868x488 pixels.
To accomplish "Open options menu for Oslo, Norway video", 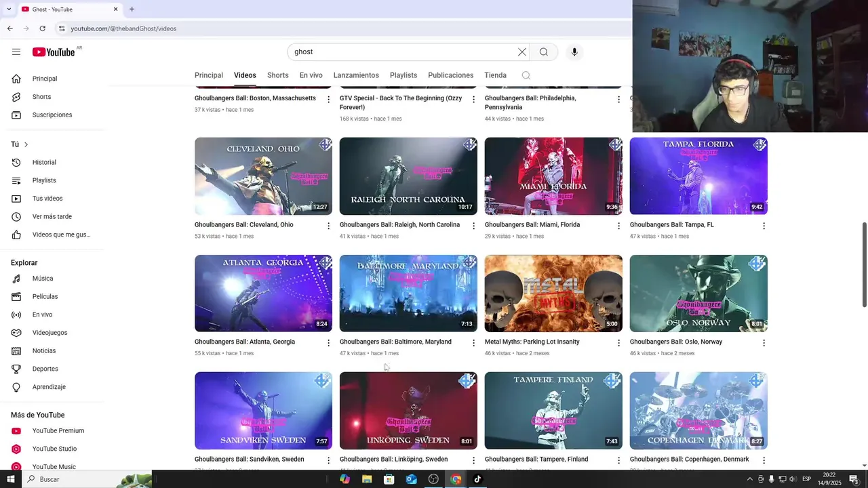I will [x=764, y=343].
